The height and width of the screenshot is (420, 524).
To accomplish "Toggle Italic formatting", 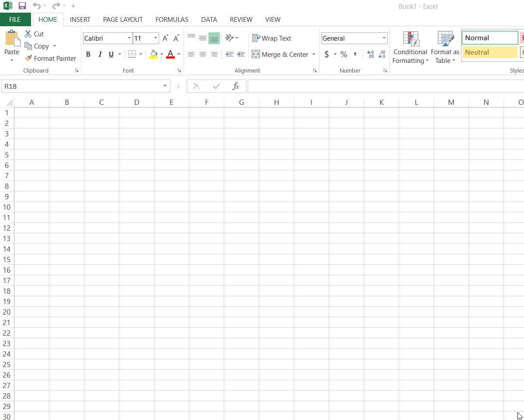I will 100,54.
